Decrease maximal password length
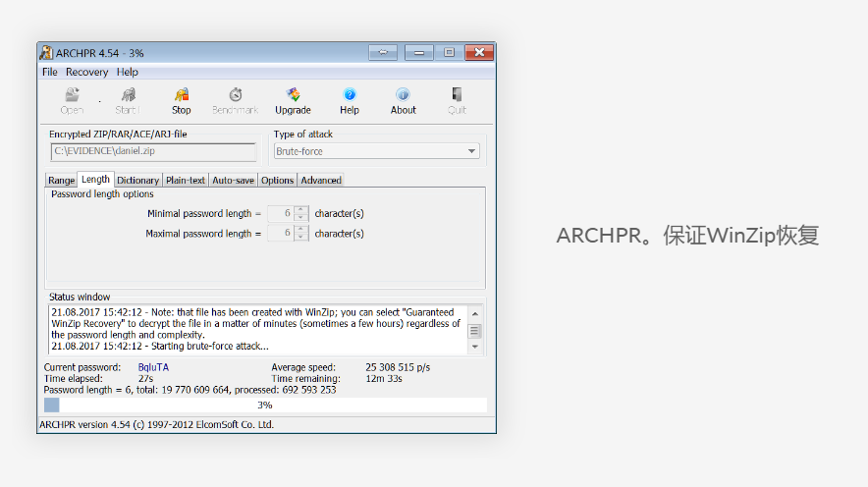The width and height of the screenshot is (868, 487). 300,237
